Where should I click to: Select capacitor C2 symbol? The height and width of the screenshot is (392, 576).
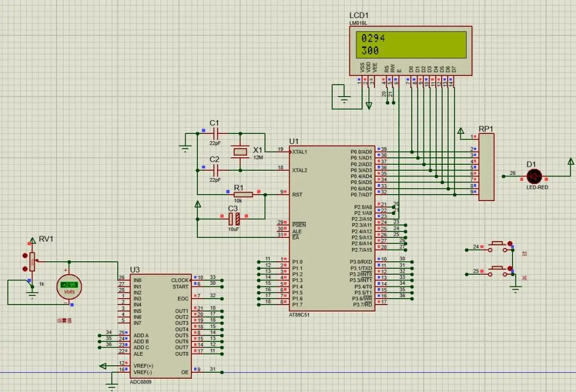[x=215, y=170]
